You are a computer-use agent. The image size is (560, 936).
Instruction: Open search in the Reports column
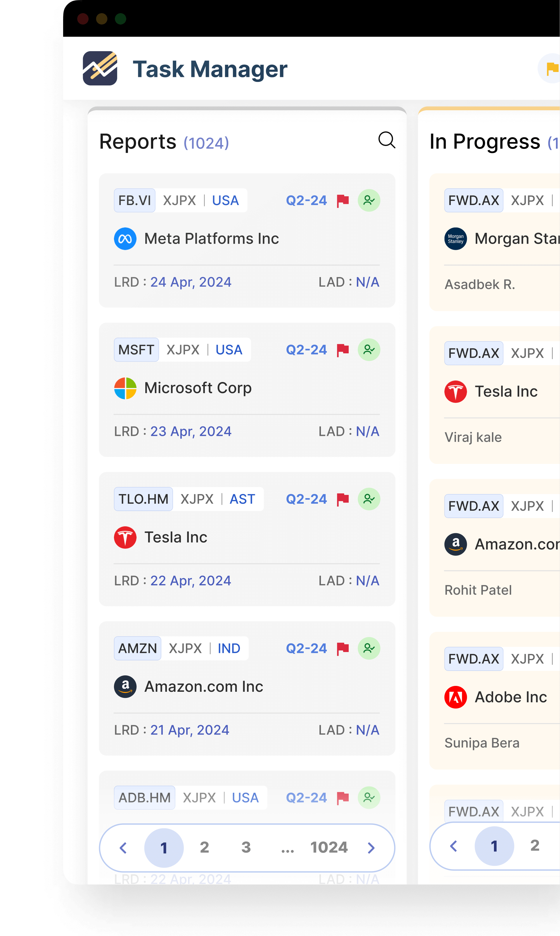click(386, 140)
